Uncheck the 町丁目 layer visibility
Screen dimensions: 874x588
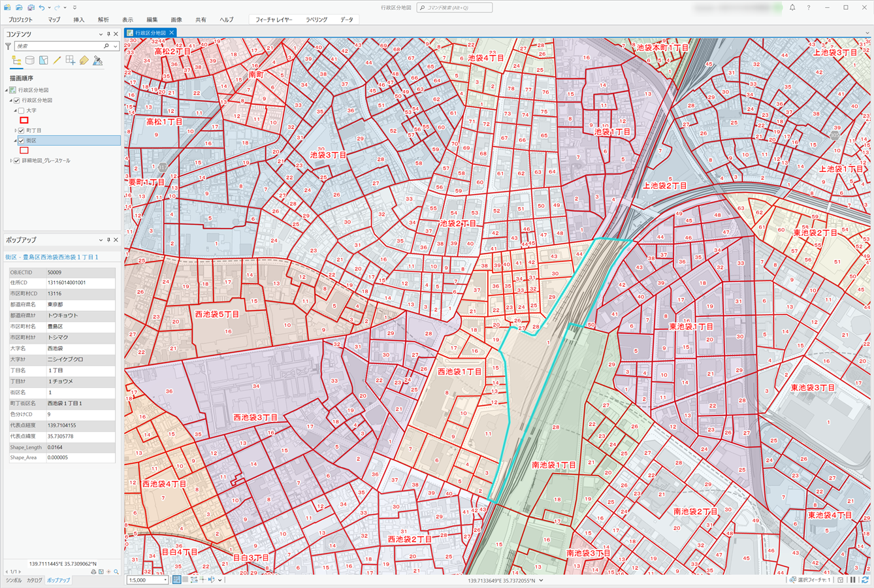point(22,131)
